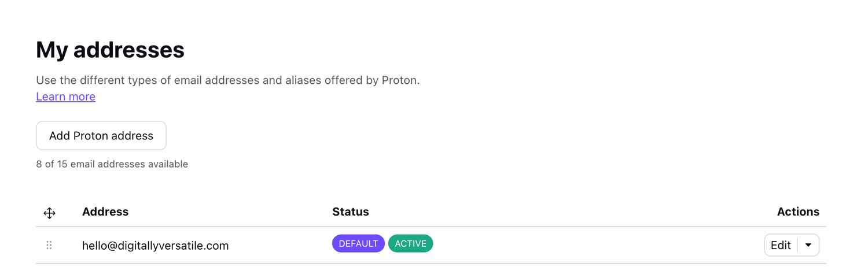The width and height of the screenshot is (868, 267).
Task: Click the divider line under the table header
Action: click(431, 227)
